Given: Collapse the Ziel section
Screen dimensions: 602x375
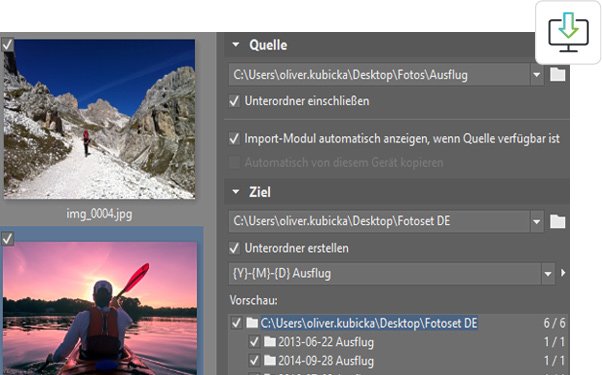Looking at the screenshot, I should click(x=236, y=192).
